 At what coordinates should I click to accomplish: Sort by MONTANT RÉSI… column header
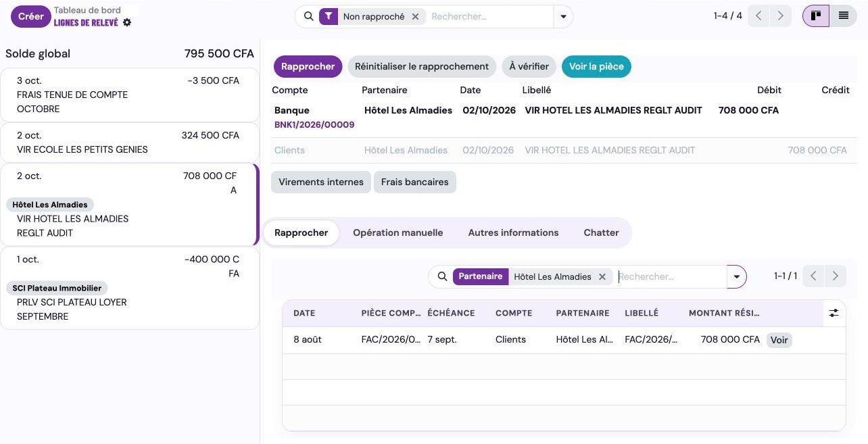click(x=724, y=313)
